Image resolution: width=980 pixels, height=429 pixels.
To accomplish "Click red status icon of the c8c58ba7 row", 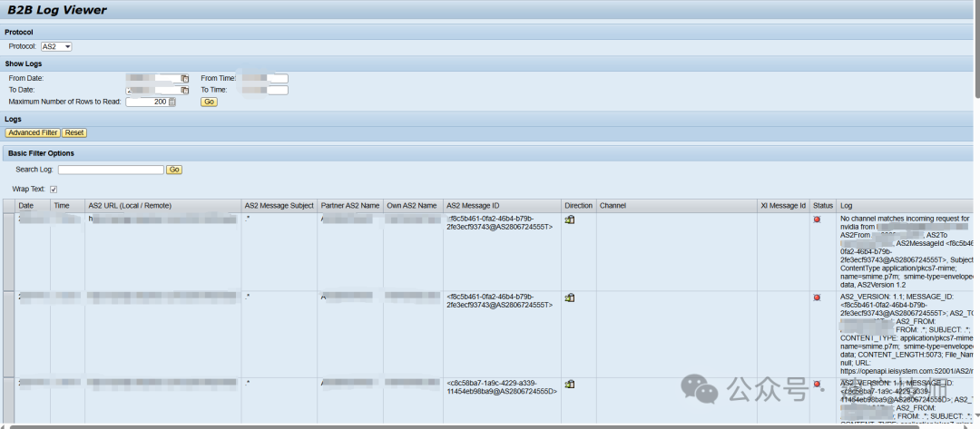I will 817,384.
